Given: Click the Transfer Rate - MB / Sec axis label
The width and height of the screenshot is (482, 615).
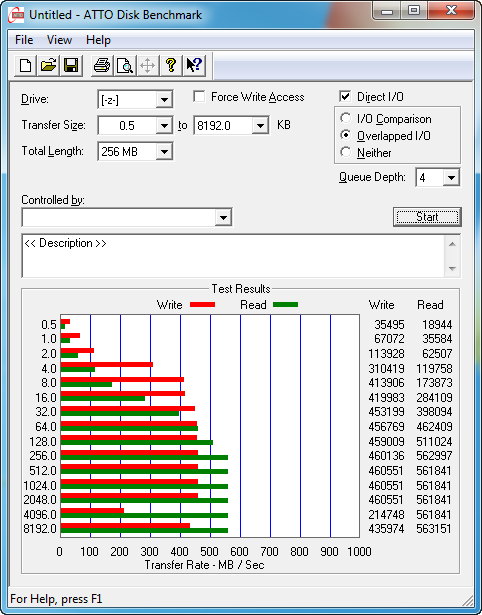Looking at the screenshot, I should [x=204, y=565].
